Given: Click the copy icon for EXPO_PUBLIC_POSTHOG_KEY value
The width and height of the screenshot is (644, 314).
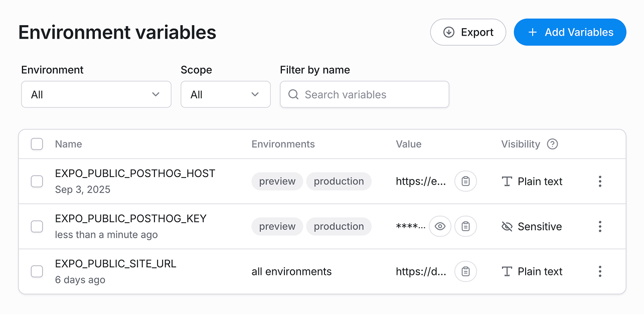Looking at the screenshot, I should tap(465, 226).
